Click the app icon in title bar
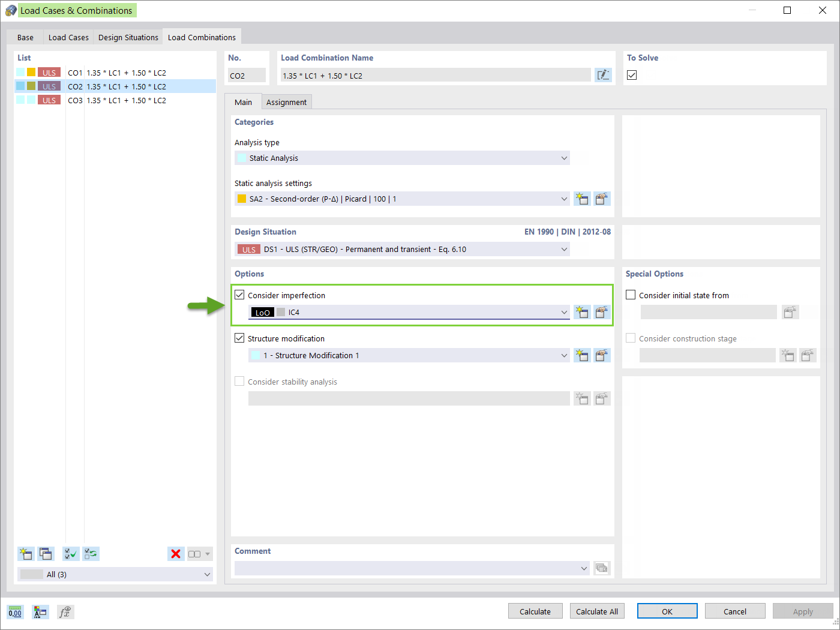The image size is (840, 630). pyautogui.click(x=11, y=10)
